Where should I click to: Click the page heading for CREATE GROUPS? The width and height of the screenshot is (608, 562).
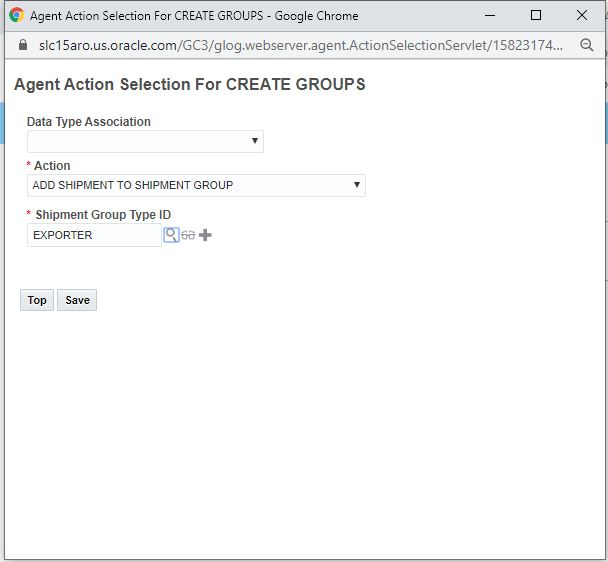point(190,85)
